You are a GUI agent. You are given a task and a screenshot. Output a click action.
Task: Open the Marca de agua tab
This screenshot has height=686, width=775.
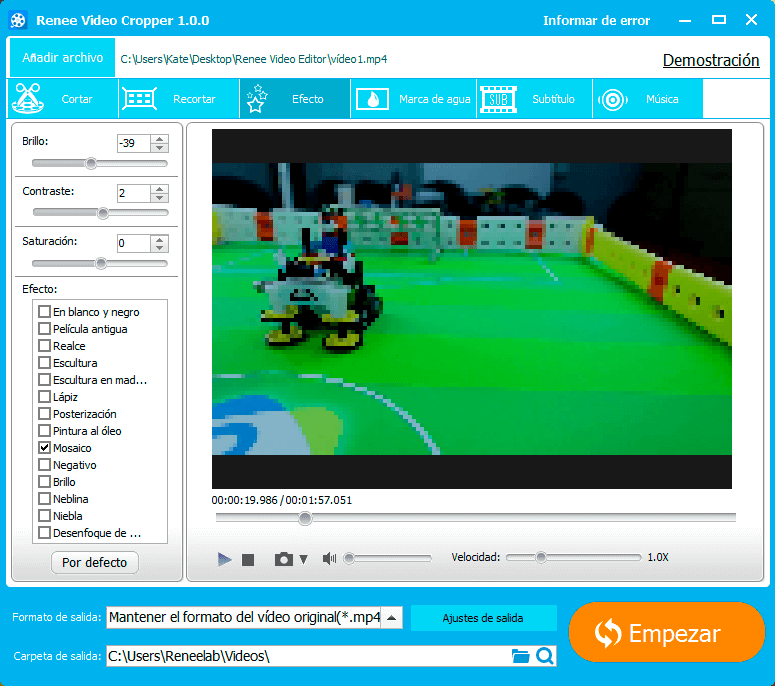[413, 98]
